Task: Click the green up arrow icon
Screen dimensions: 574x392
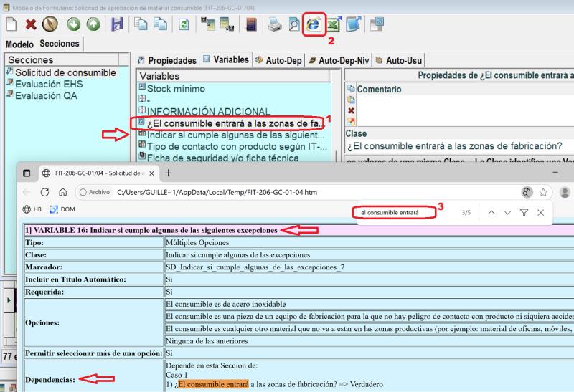Action: [93, 25]
